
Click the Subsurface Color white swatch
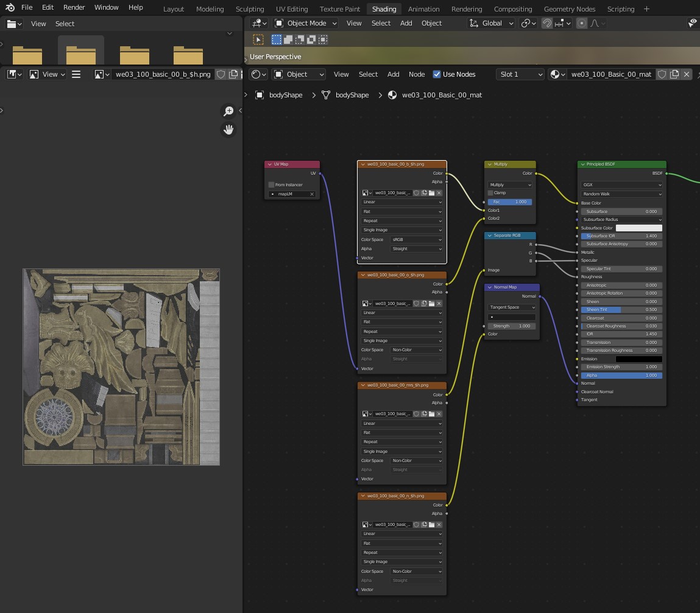(638, 228)
